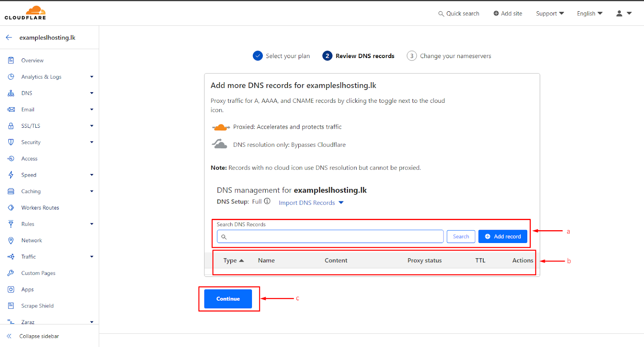
Task: Click the grey DNS-only cloud icon
Action: point(220,144)
